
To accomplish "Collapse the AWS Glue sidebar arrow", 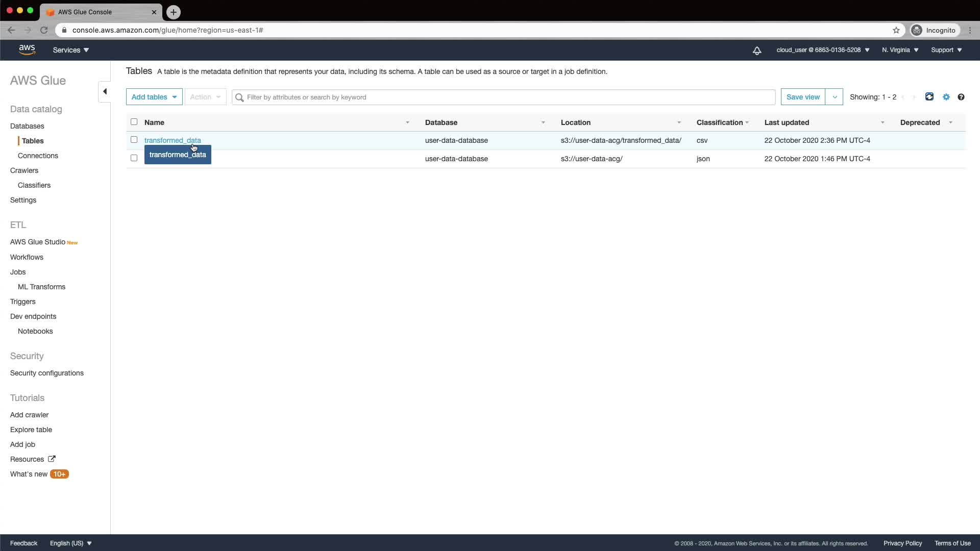I will tap(105, 92).
